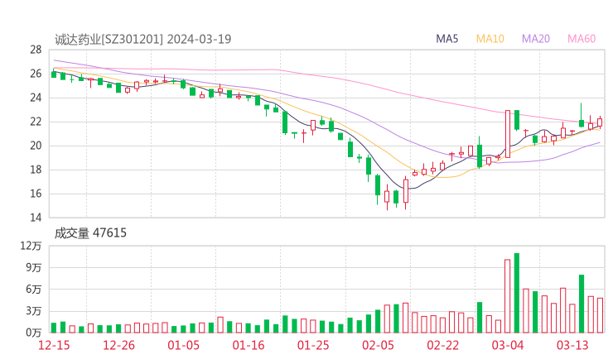
Task: Click the price axis value 28
Action: click(36, 50)
